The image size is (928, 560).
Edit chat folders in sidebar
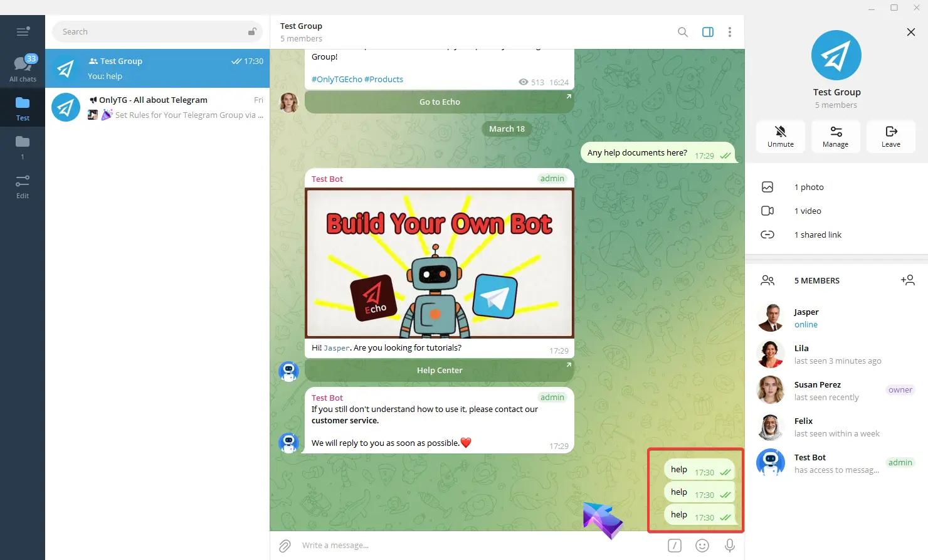coord(23,186)
